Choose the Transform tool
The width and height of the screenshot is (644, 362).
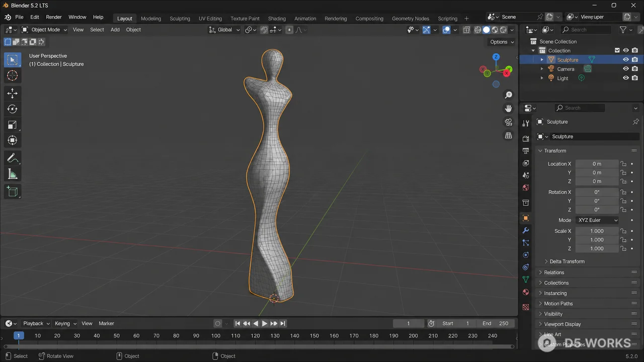point(13,140)
